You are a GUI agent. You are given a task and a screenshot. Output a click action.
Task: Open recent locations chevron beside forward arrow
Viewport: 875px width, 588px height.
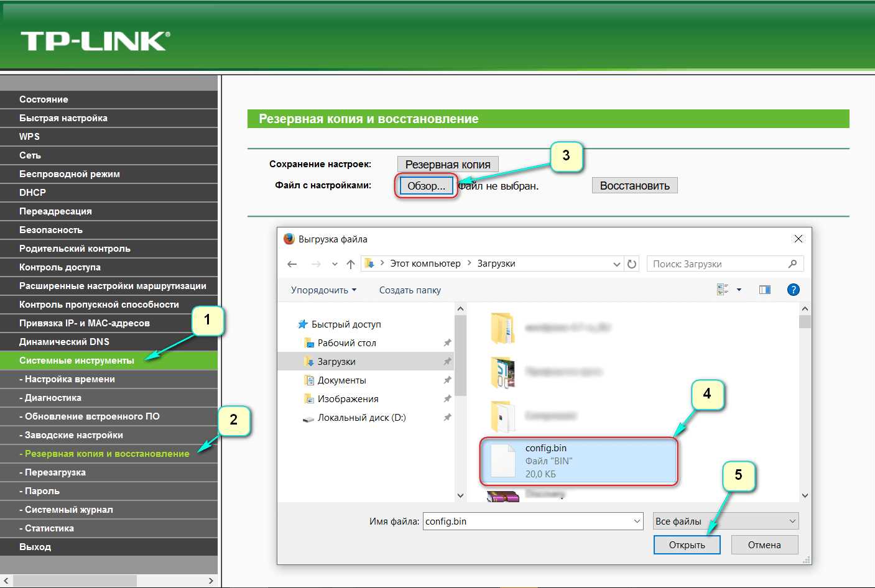(x=335, y=264)
